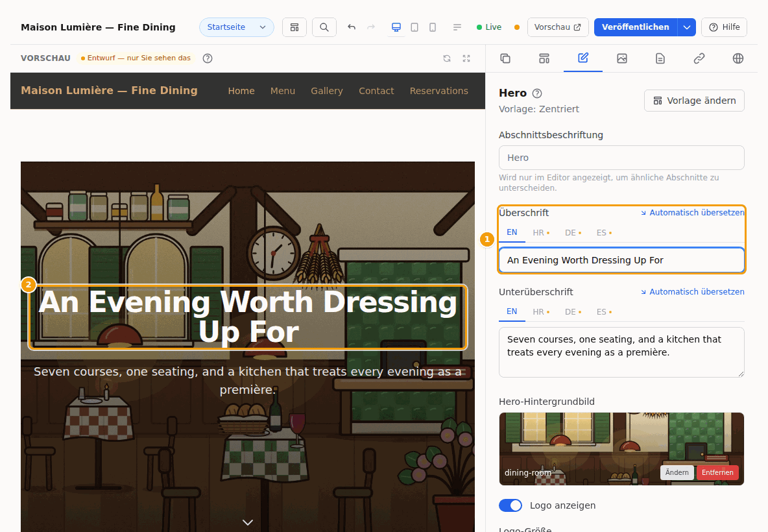Screen dimensions: 768x532
Task: Click the undo arrow icon
Action: pos(352,27)
